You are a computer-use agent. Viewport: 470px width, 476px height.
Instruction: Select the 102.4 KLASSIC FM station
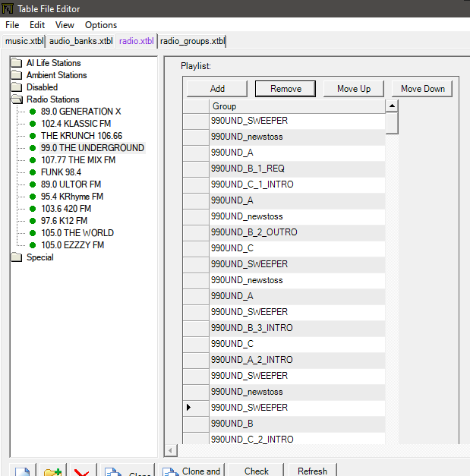[x=76, y=124]
